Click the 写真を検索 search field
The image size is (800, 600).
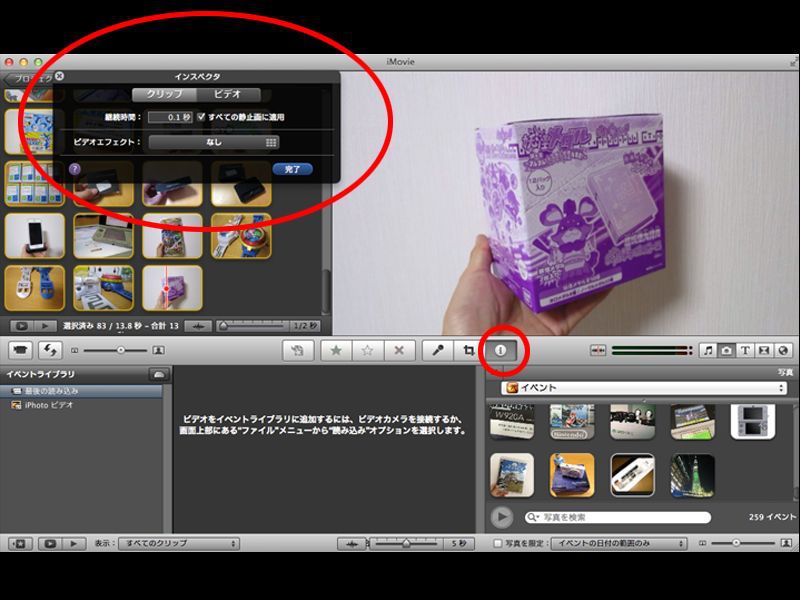[x=617, y=517]
